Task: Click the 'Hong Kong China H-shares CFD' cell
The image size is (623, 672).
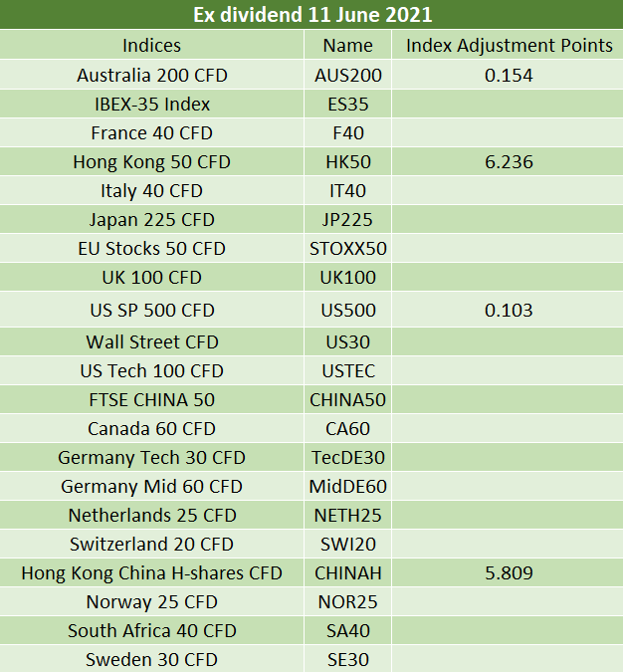Action: [151, 572]
